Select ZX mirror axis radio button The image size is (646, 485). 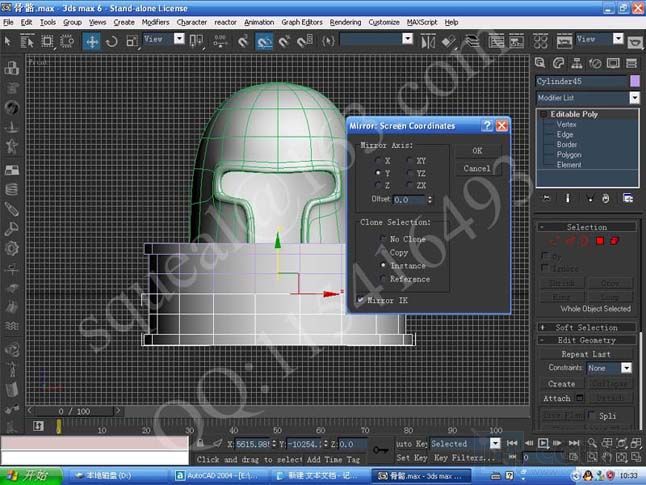click(410, 185)
